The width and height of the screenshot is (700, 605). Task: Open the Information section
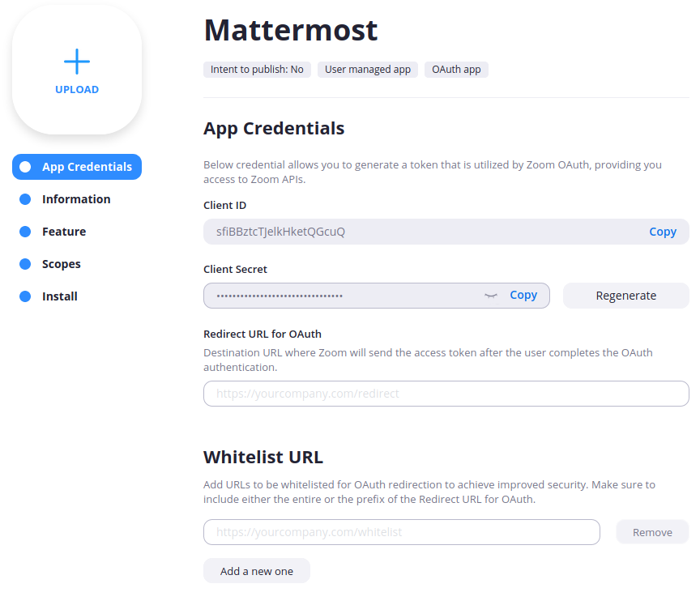point(76,199)
